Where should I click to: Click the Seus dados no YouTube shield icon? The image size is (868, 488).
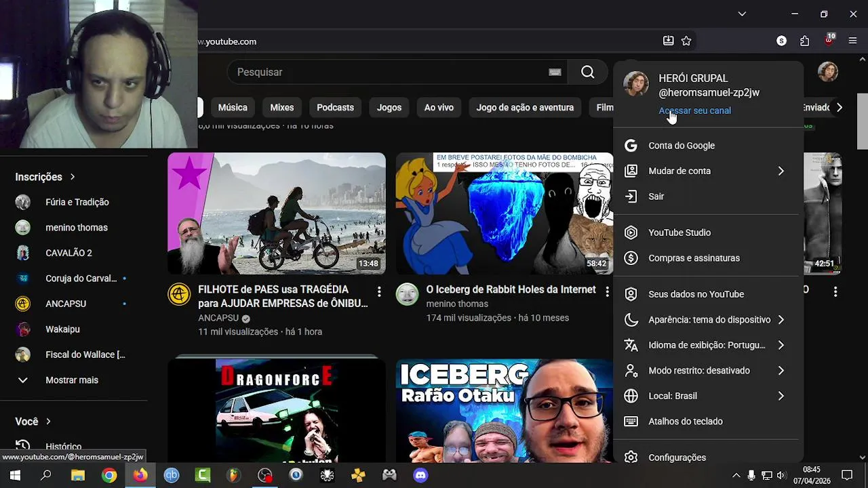tap(631, 294)
